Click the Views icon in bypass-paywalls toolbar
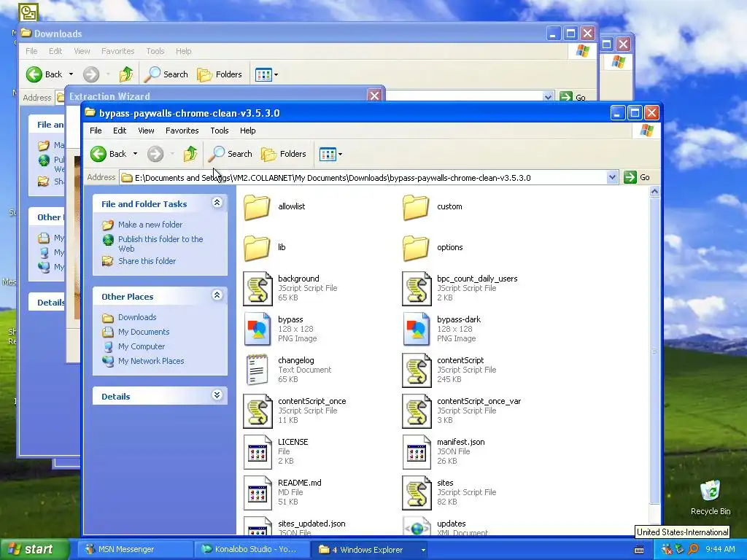This screenshot has height=560, width=747. coord(328,155)
